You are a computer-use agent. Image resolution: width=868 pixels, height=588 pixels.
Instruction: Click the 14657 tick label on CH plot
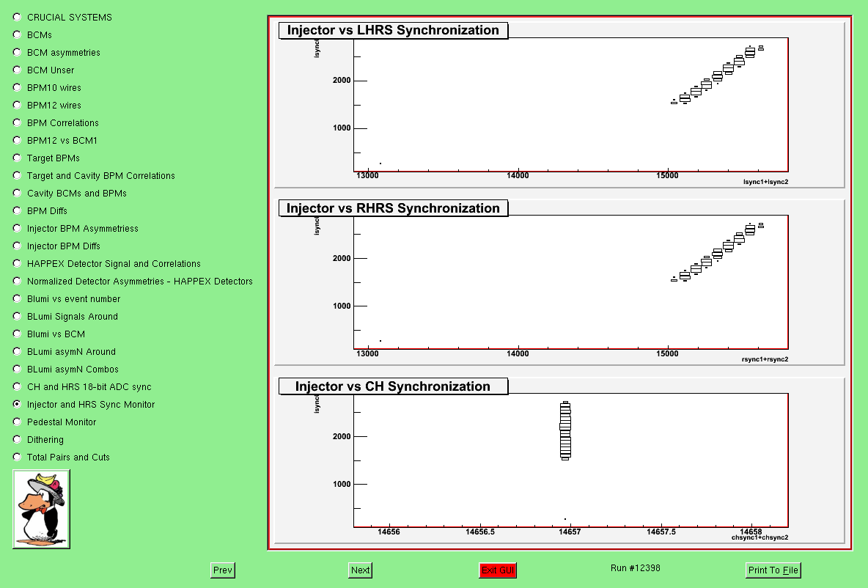[570, 532]
